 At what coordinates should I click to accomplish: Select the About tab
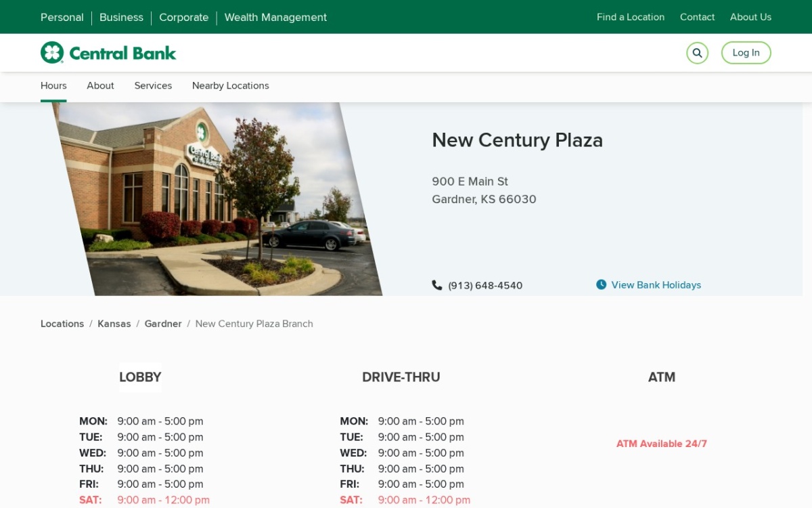[100, 86]
